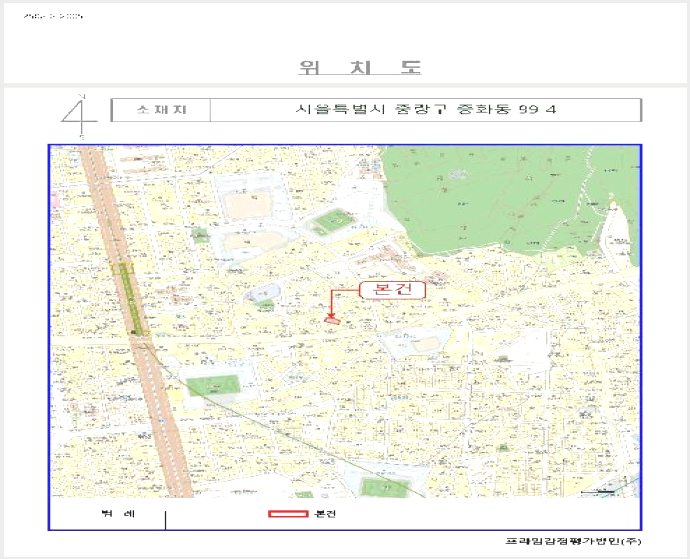The width and height of the screenshot is (690, 559).
Task: Select the green sports field below the railway curve
Action: [213, 386]
